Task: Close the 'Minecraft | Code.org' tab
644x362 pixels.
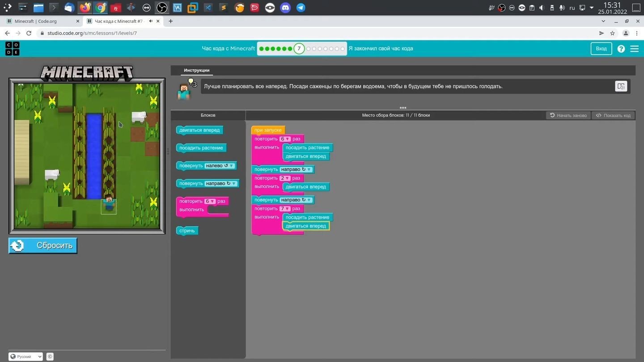Action: coord(78,21)
